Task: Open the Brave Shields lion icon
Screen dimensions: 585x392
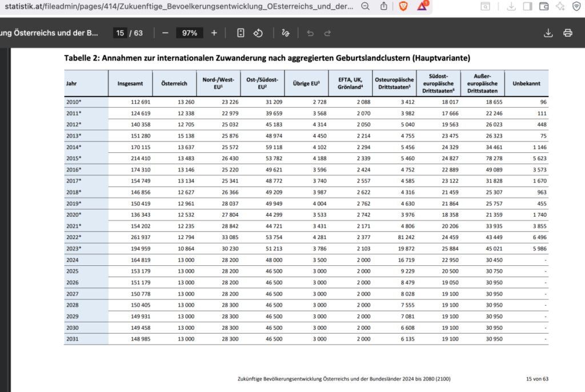Action: pos(403,6)
